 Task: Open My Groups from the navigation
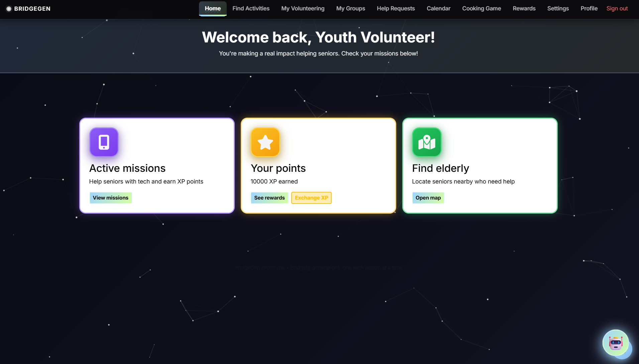pyautogui.click(x=350, y=8)
